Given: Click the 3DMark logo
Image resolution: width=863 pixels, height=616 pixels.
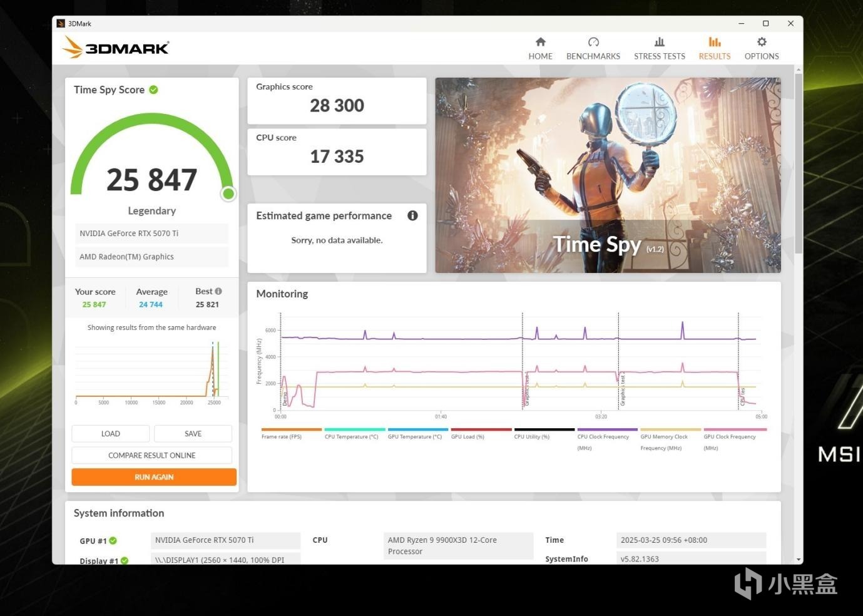Looking at the screenshot, I should click(x=116, y=48).
